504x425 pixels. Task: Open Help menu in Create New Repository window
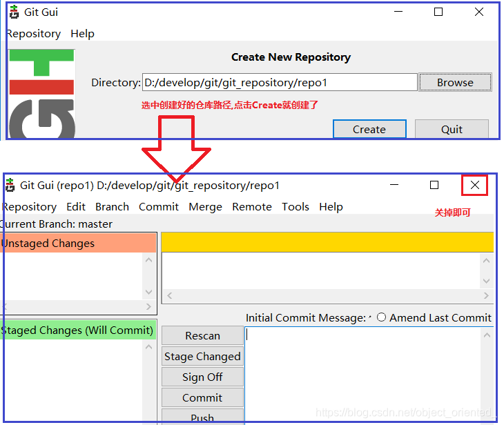pos(82,33)
